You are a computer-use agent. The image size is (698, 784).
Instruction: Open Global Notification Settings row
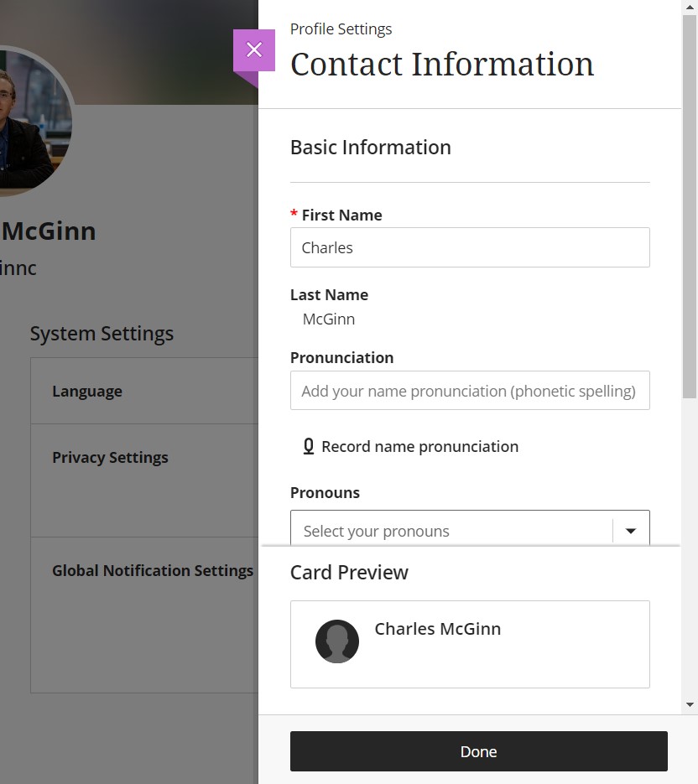[144, 615]
